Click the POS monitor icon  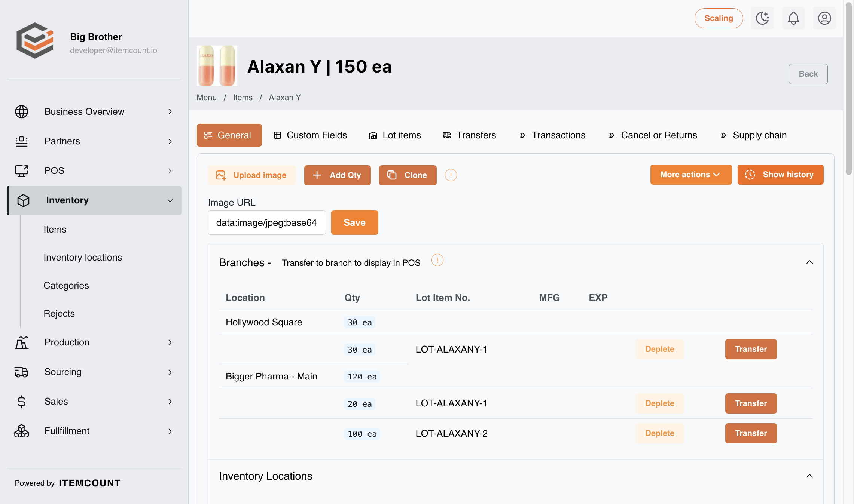pyautogui.click(x=21, y=170)
